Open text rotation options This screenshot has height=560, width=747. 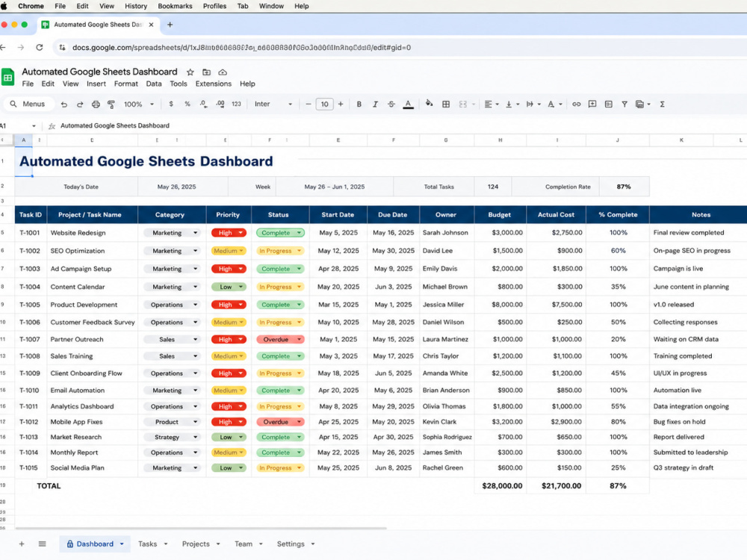coord(554,105)
